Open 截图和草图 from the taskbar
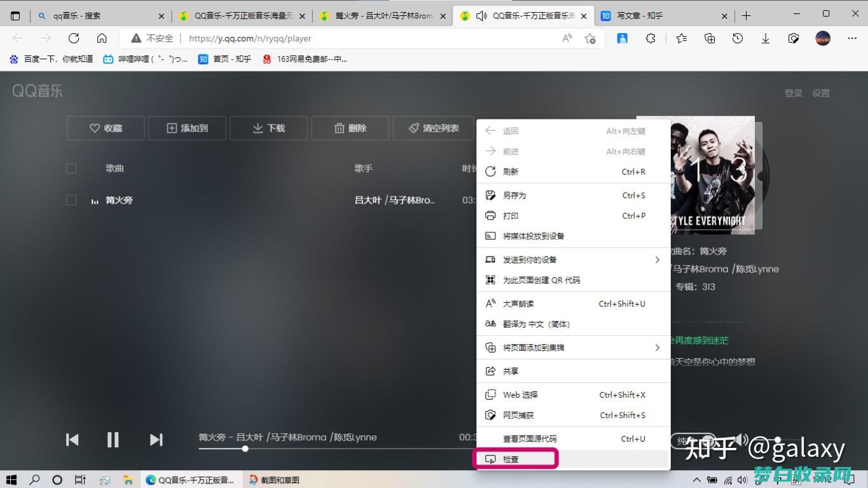The image size is (868, 488). [x=275, y=480]
